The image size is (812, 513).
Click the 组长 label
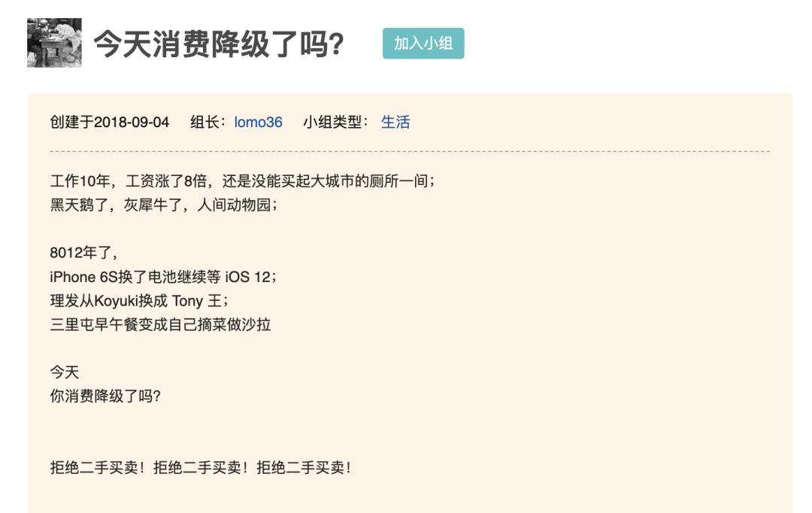(x=206, y=122)
